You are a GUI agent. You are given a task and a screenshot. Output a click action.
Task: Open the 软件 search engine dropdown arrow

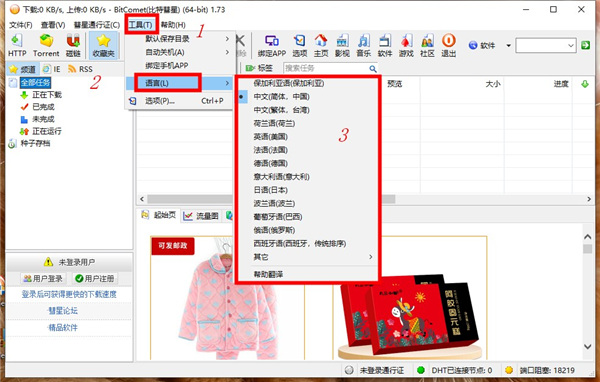point(509,46)
